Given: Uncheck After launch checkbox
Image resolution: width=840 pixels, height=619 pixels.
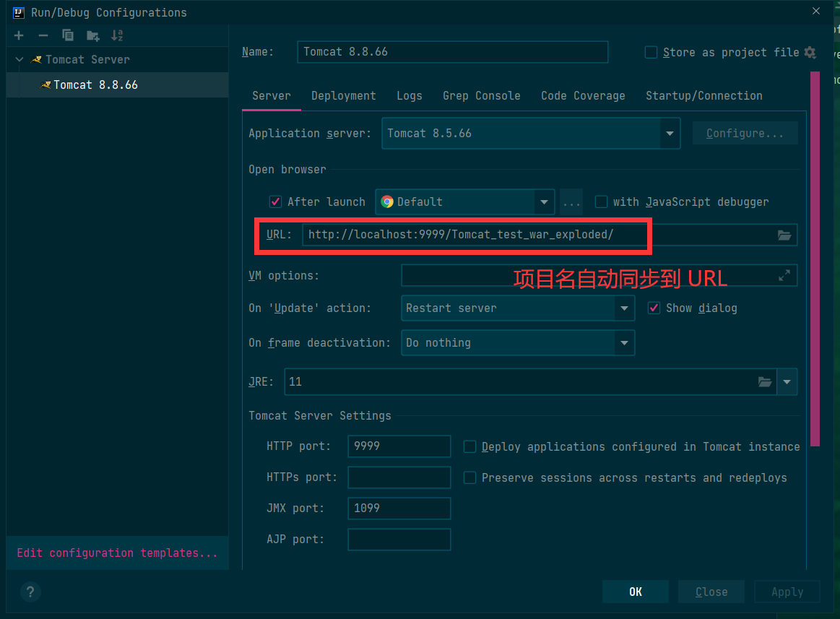Looking at the screenshot, I should (x=275, y=202).
